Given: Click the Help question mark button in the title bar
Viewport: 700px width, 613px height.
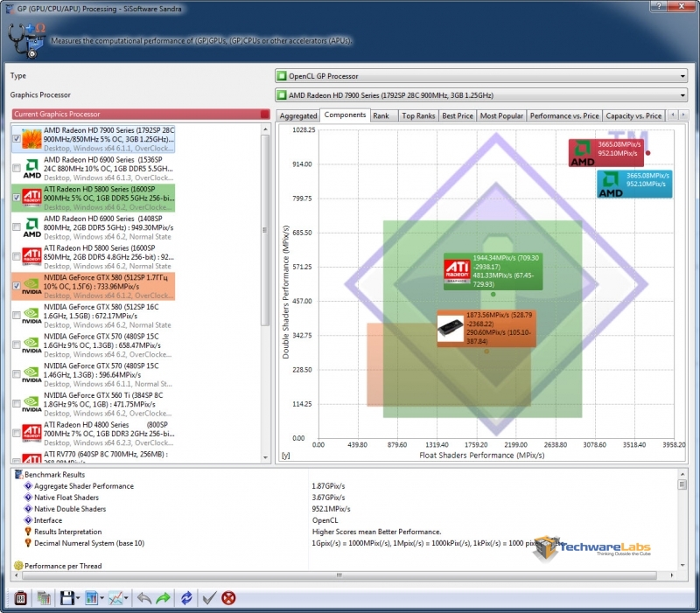Looking at the screenshot, I should click(658, 6).
